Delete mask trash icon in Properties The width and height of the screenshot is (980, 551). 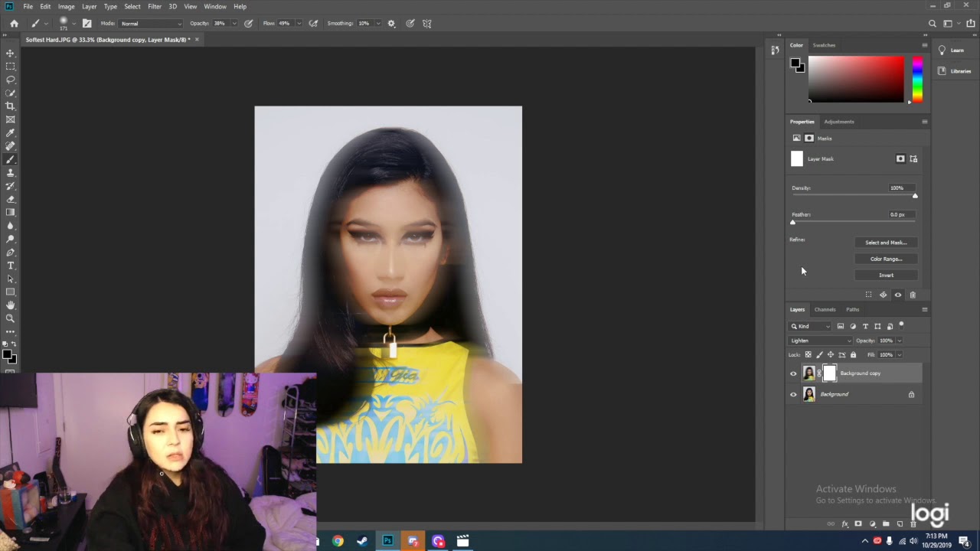913,295
